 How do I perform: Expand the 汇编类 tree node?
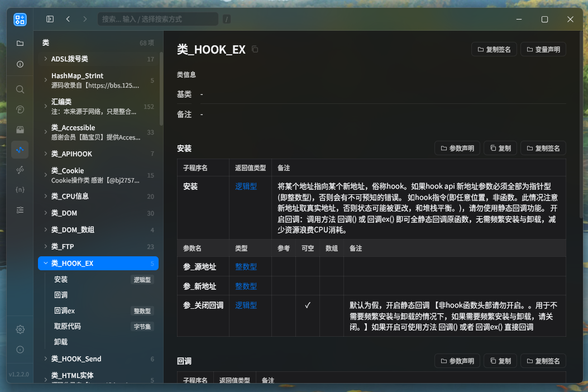tap(45, 107)
